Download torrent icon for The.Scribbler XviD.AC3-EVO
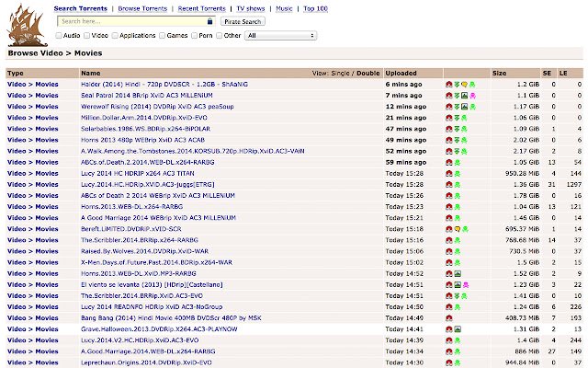Screen dimensions: 588x368 [457, 296]
